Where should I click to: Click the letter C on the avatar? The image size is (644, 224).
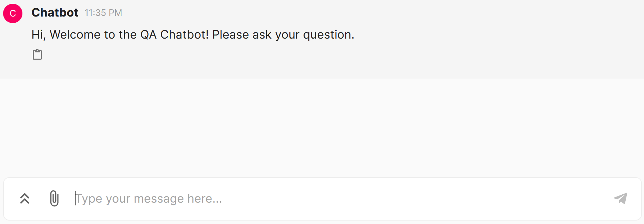(13, 13)
